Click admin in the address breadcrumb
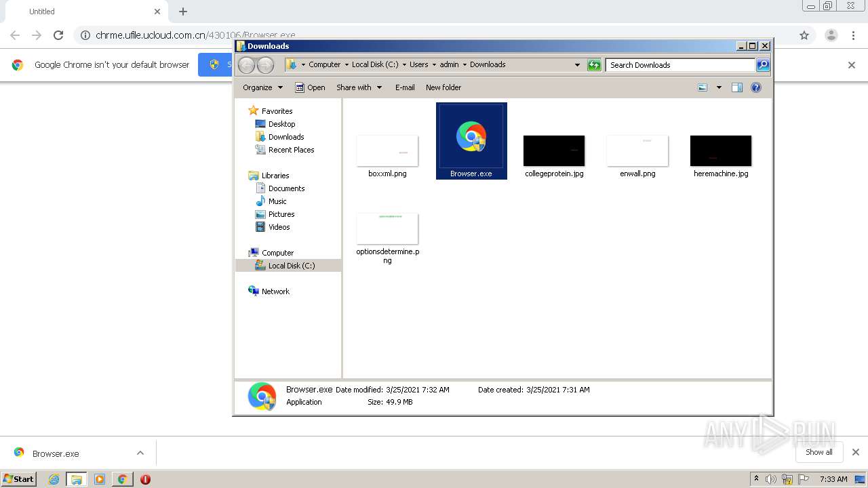Image resolution: width=868 pixels, height=488 pixels. tap(449, 64)
